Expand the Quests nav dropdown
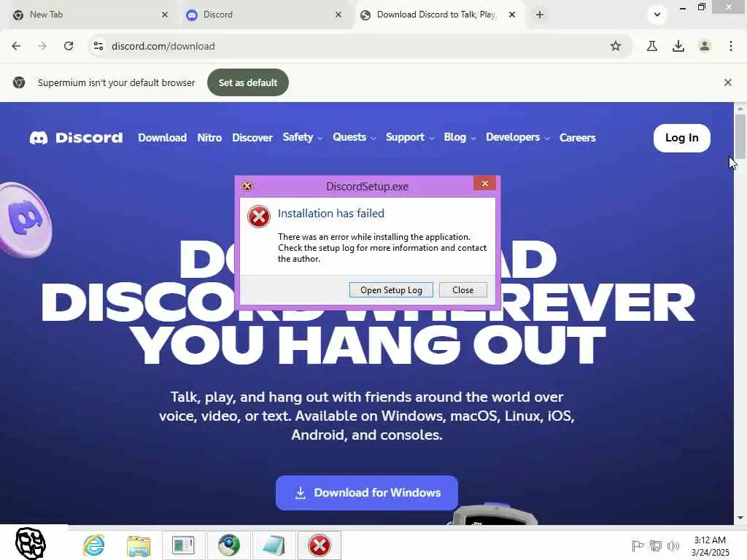This screenshot has height=560, width=747. [x=355, y=138]
